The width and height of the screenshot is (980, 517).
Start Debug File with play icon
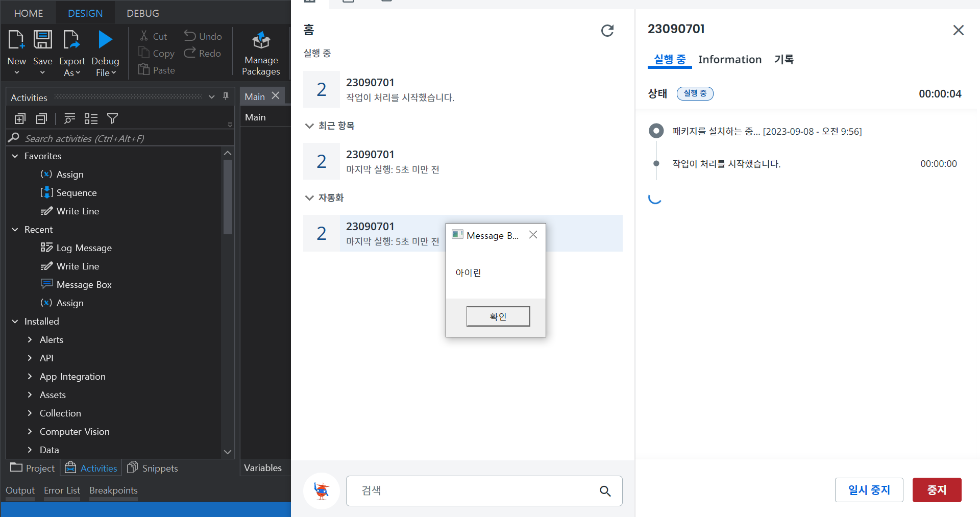(x=105, y=40)
